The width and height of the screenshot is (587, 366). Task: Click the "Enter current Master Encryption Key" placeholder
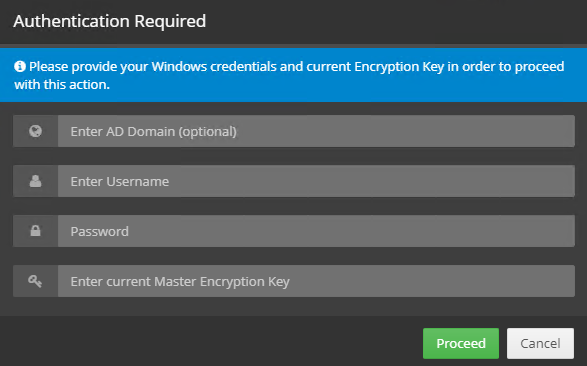click(x=180, y=282)
